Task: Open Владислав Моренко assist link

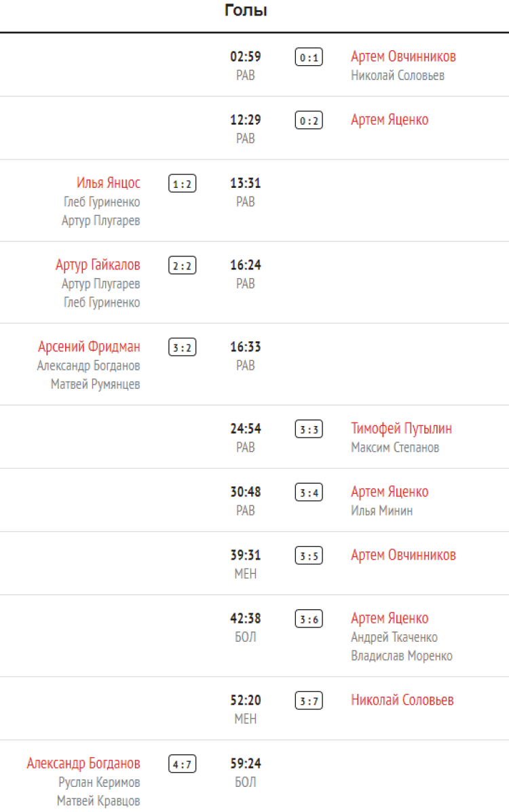Action: (401, 656)
